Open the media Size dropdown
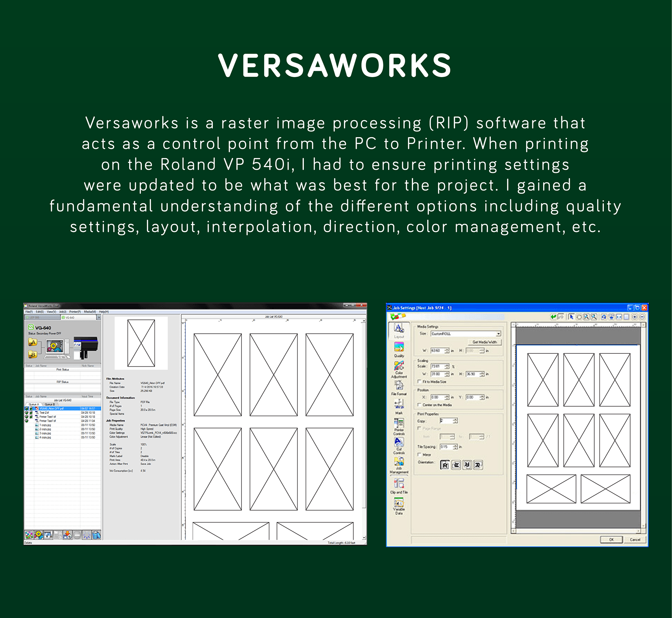The height and width of the screenshot is (618, 672). click(x=498, y=334)
